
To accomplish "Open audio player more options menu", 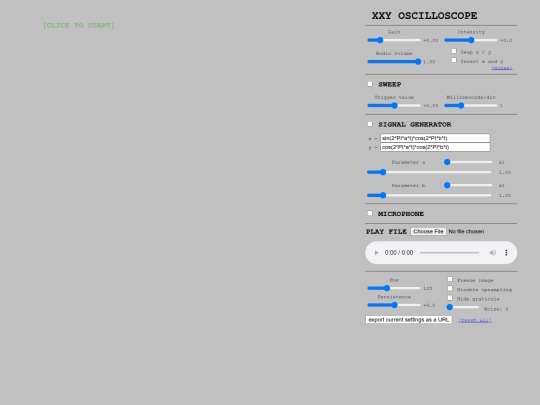I will coord(506,253).
